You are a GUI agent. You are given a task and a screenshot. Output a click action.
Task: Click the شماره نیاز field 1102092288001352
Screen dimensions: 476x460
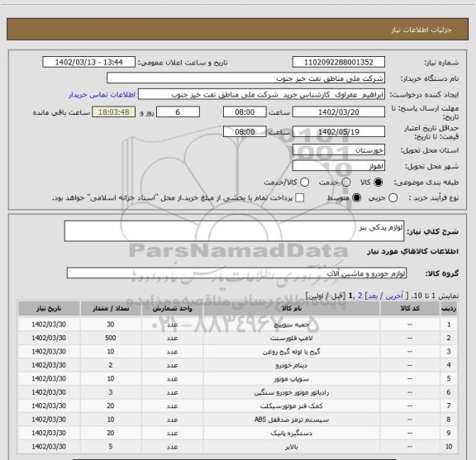click(339, 62)
